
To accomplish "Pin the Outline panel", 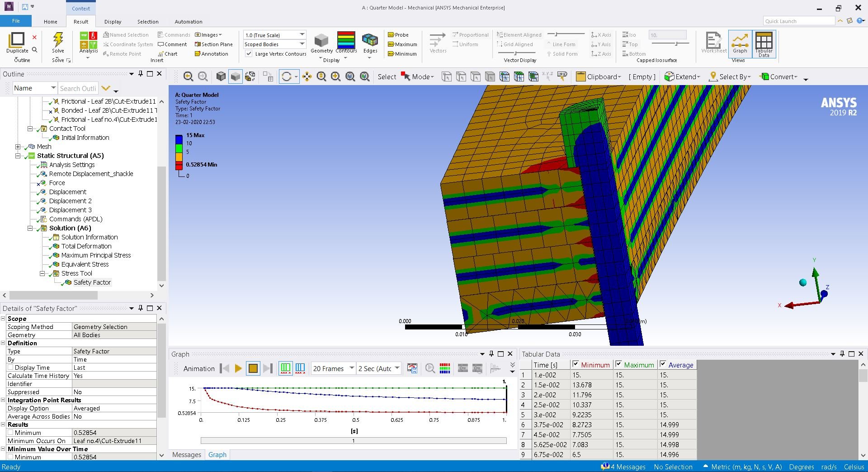I will click(141, 74).
